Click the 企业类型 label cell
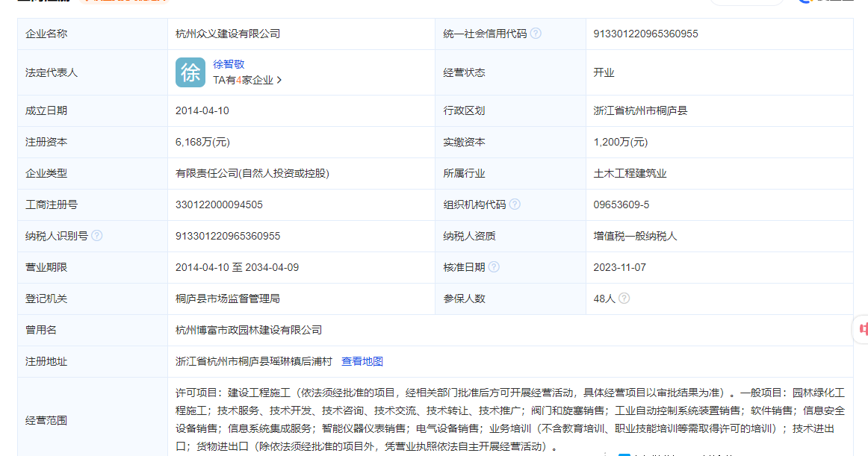Viewport: 868px width, 456px height. (x=93, y=173)
